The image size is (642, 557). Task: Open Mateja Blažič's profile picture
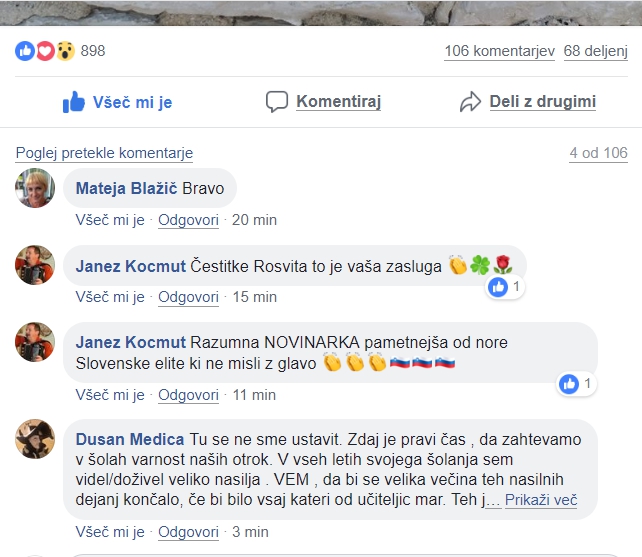point(35,188)
